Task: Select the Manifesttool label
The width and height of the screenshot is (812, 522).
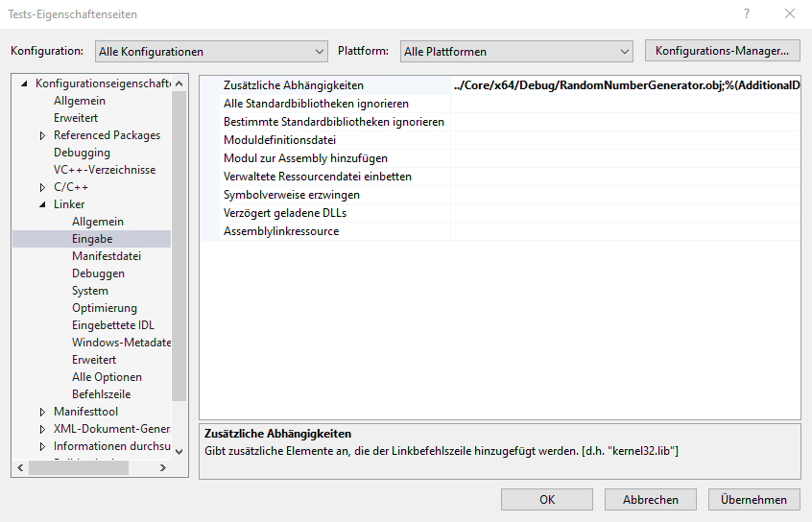Action: tap(86, 412)
